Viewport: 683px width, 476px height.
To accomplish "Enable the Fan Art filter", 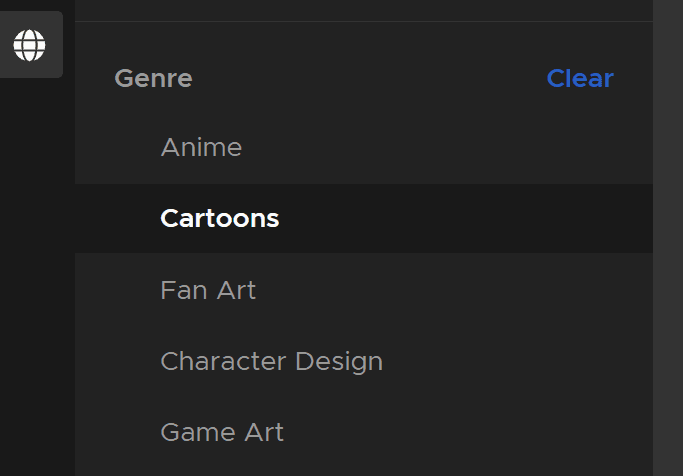I will tap(208, 290).
